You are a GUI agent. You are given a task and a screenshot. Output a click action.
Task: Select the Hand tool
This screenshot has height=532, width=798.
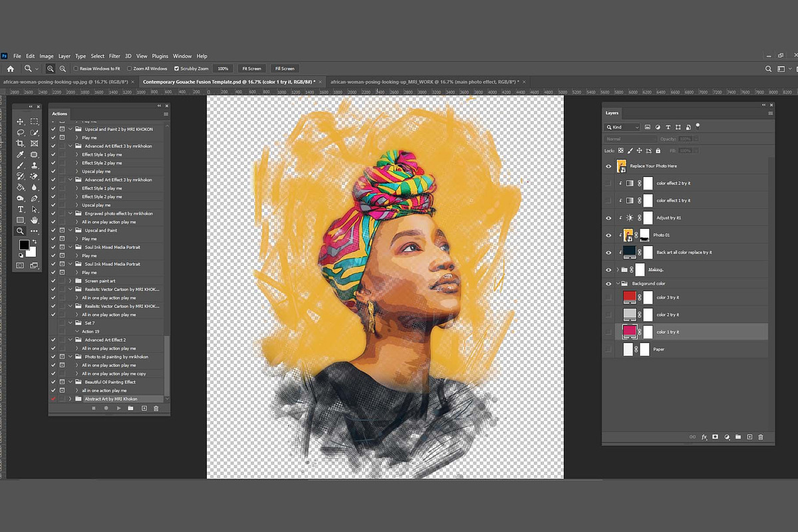pyautogui.click(x=34, y=220)
